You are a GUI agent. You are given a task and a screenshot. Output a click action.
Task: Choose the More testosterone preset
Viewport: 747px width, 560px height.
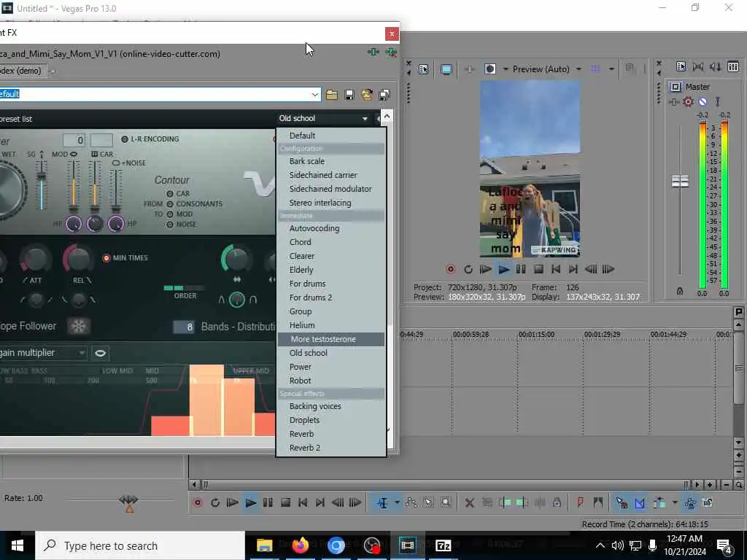point(331,340)
